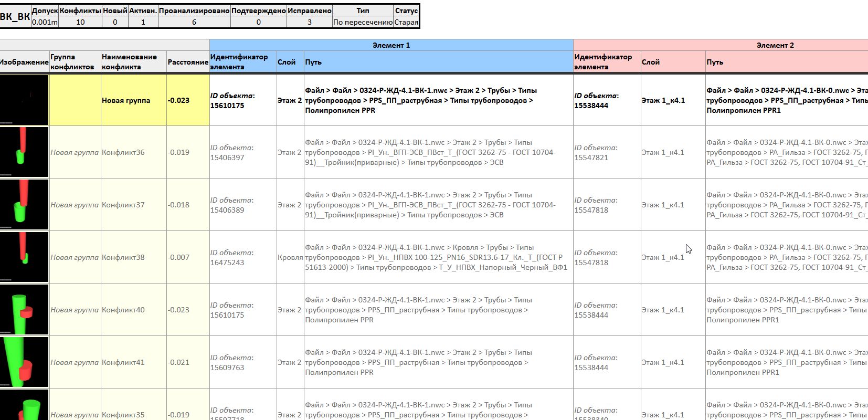Image resolution: width=868 pixels, height=420 pixels.
Task: Click the Активн. count value 1
Action: [x=143, y=22]
